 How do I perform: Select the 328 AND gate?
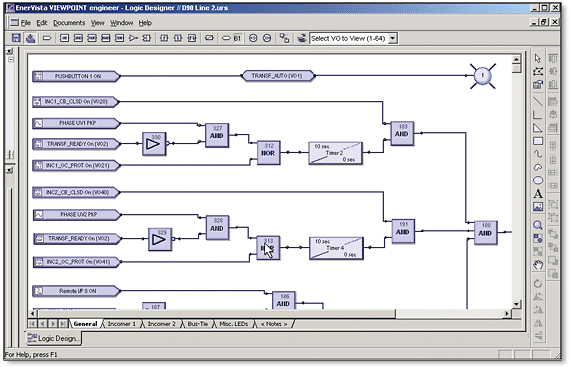click(x=217, y=228)
